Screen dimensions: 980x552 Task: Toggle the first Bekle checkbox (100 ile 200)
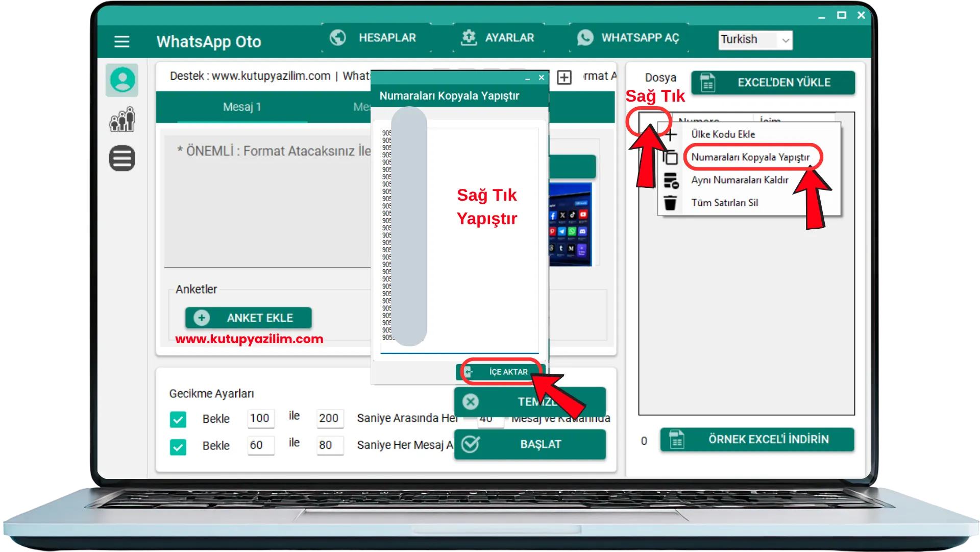coord(178,419)
